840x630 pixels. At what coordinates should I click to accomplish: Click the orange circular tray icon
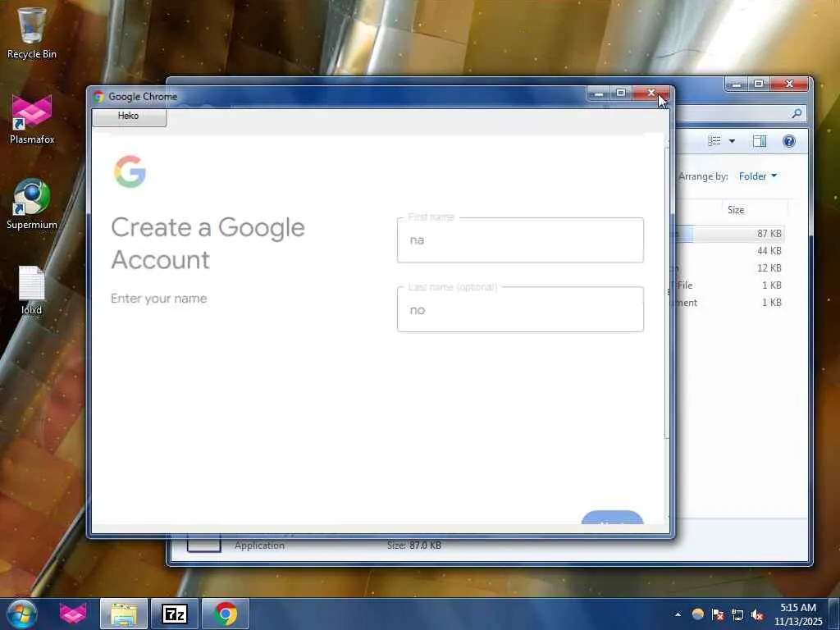point(697,614)
